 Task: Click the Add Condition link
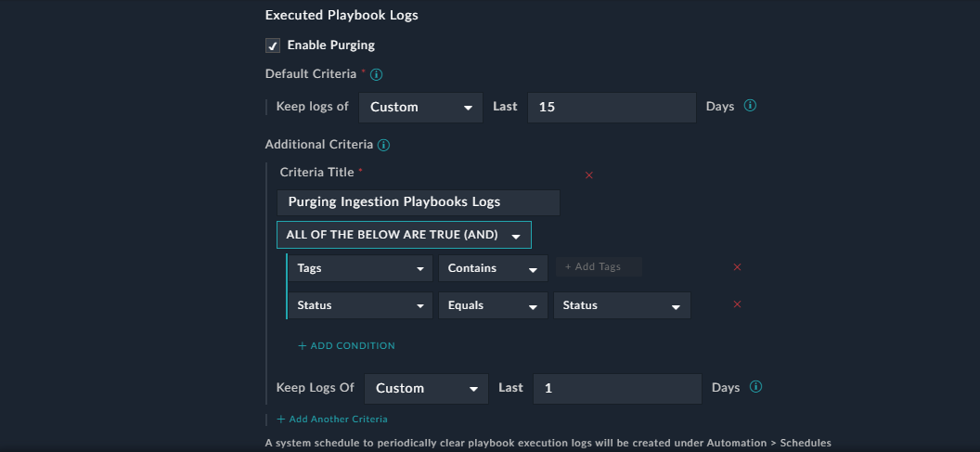346,345
